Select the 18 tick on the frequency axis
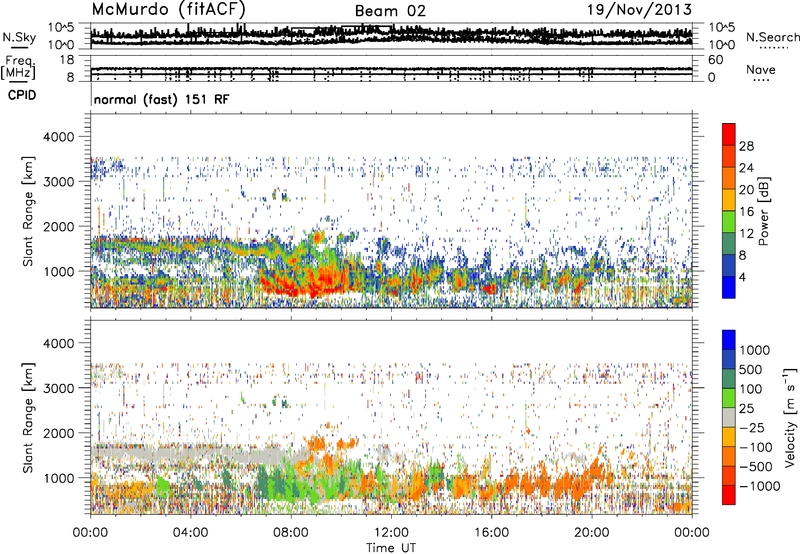Image resolution: width=800 pixels, height=554 pixels. tap(67, 60)
